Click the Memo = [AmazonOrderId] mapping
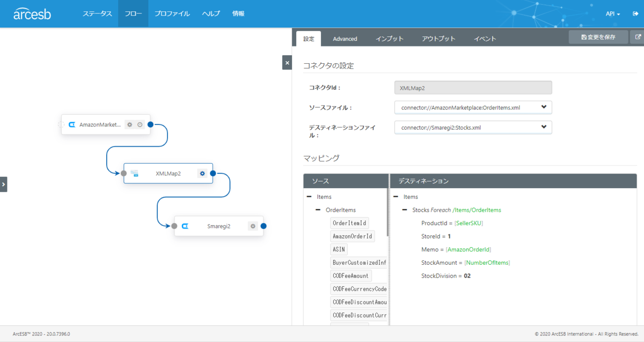Image resolution: width=644 pixels, height=342 pixels. click(x=456, y=249)
